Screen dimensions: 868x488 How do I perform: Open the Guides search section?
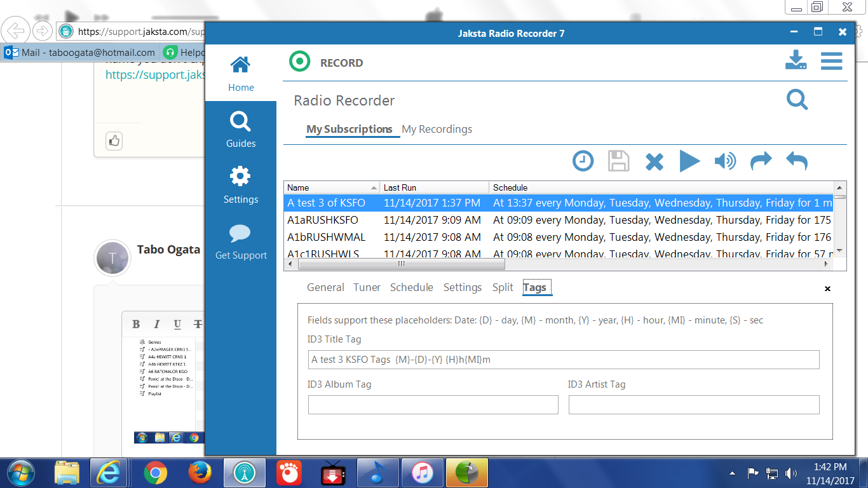[241, 130]
